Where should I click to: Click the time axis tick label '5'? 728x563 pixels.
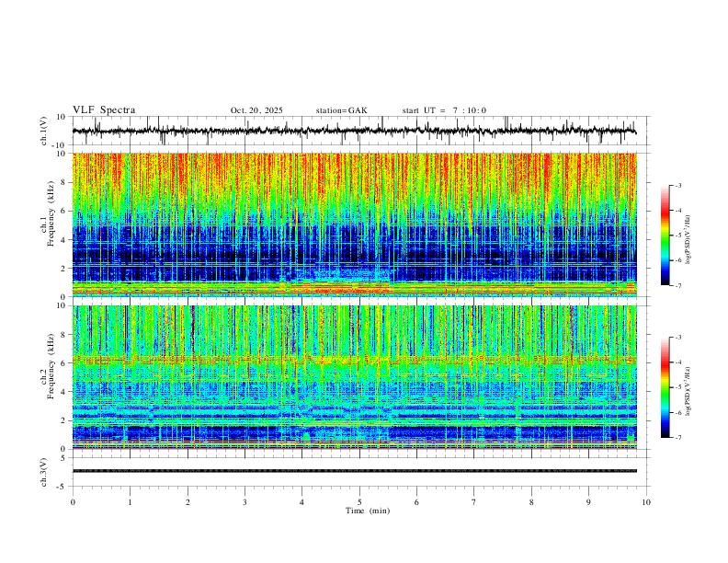pos(359,502)
